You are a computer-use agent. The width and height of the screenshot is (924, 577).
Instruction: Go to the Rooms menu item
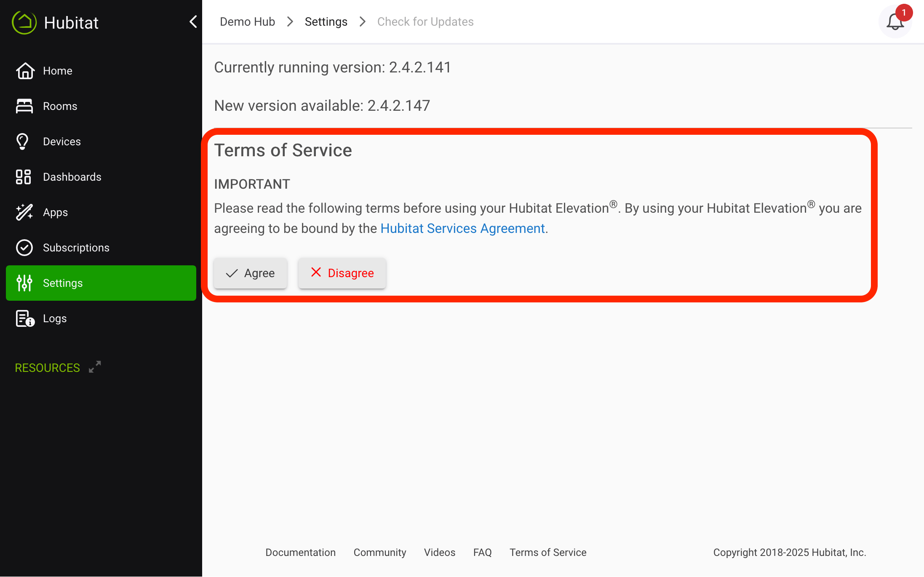point(101,106)
